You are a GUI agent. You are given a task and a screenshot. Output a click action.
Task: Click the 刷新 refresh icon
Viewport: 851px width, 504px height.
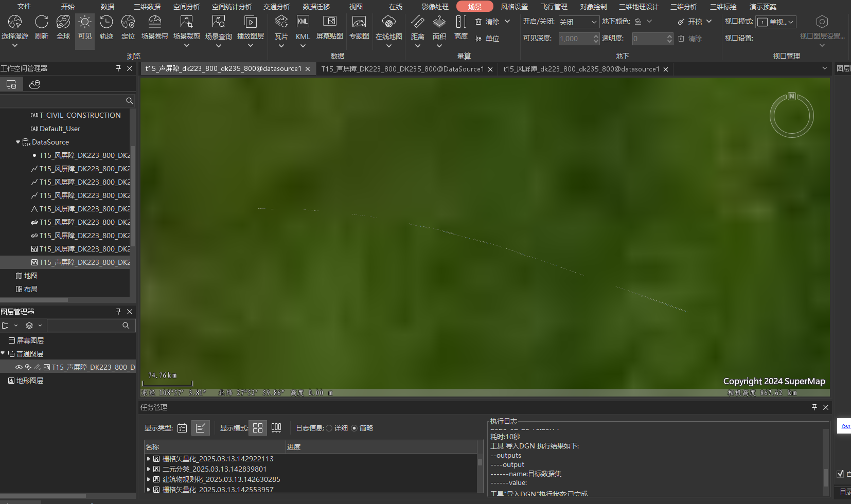click(x=41, y=27)
